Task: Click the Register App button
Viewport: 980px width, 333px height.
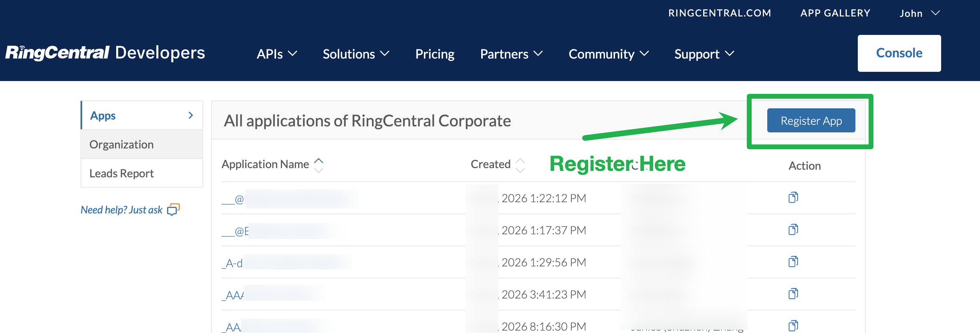Action: pos(811,120)
